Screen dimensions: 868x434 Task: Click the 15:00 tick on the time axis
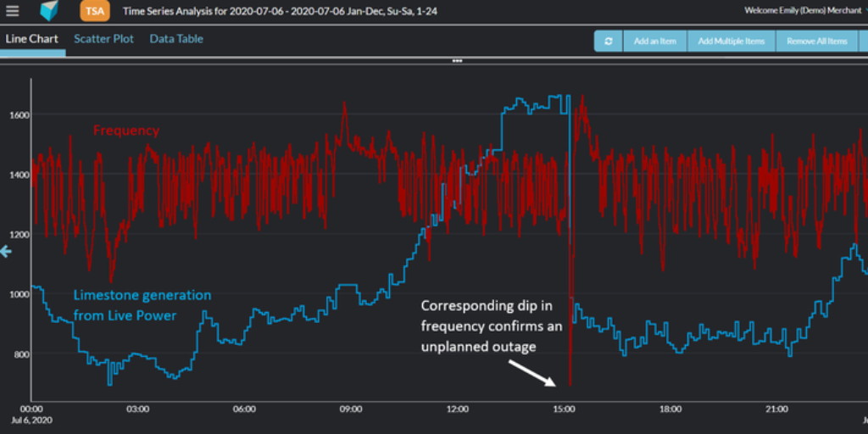(x=564, y=409)
